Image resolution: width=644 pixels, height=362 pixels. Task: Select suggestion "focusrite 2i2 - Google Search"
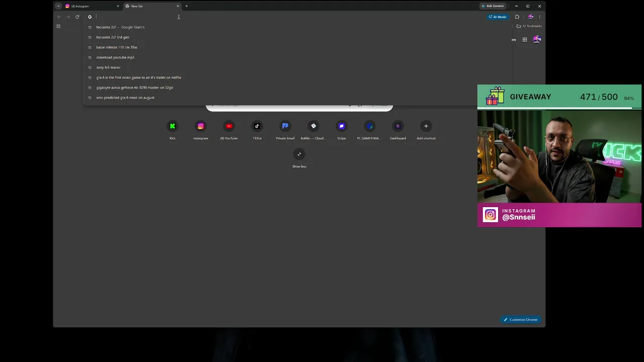coord(297,27)
